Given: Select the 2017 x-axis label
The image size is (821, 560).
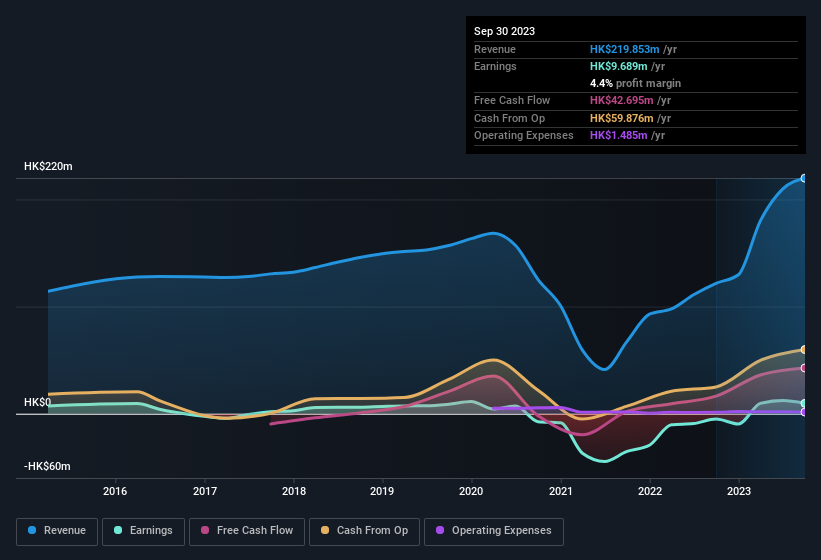Looking at the screenshot, I should tap(205, 491).
